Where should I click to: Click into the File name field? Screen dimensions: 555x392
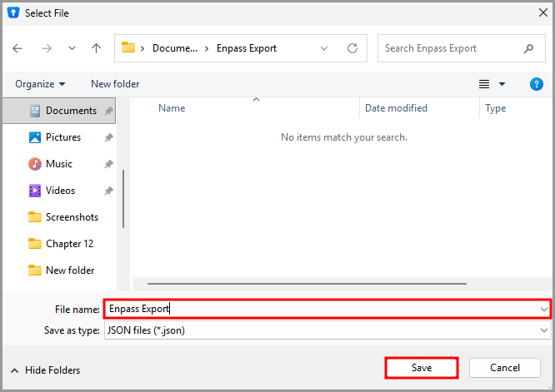pyautogui.click(x=327, y=310)
